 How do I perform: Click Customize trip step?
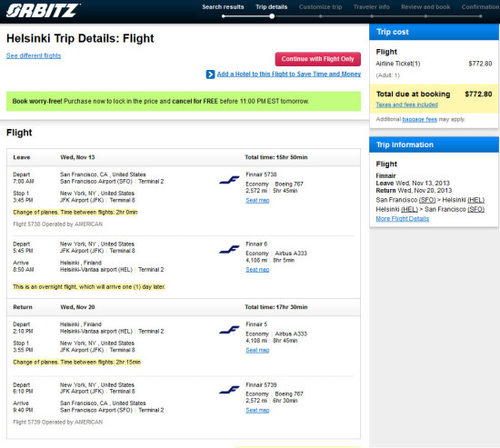coord(321,7)
